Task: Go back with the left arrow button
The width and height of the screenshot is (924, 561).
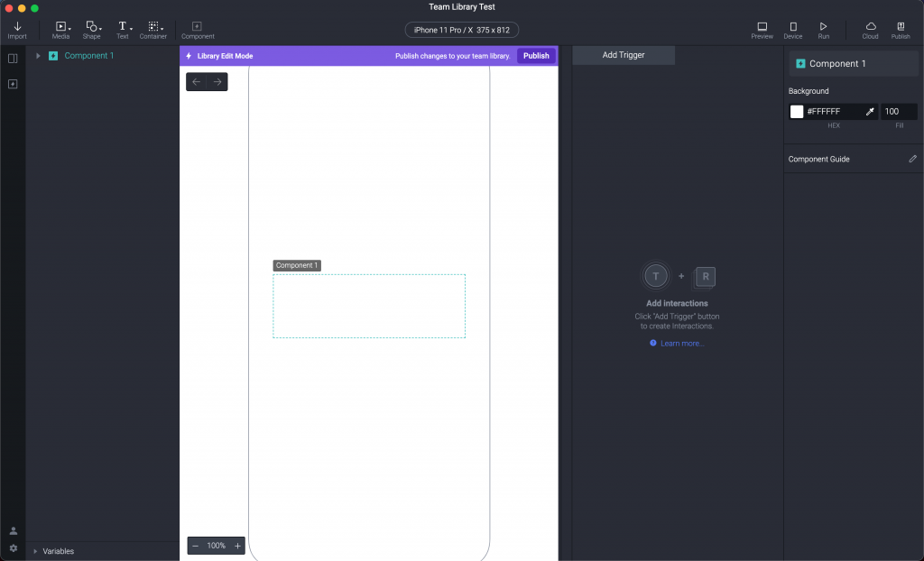Action: click(x=196, y=82)
